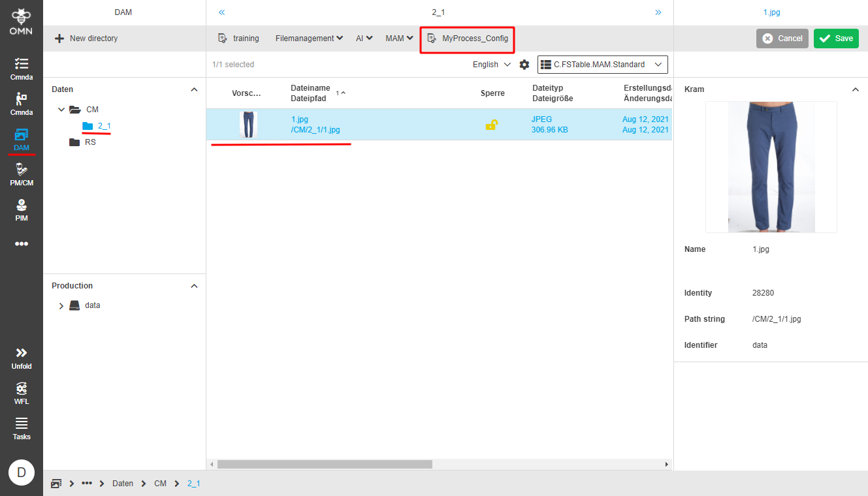Viewport: 868px width, 496px height.
Task: Open the first Cmnda checklist module
Action: point(22,69)
